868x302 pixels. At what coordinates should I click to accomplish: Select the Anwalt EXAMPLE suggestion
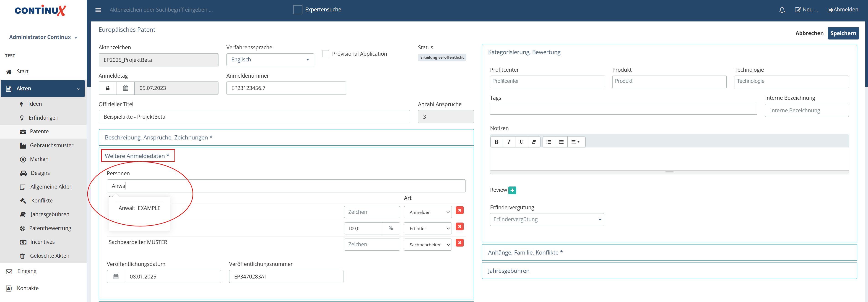point(139,208)
